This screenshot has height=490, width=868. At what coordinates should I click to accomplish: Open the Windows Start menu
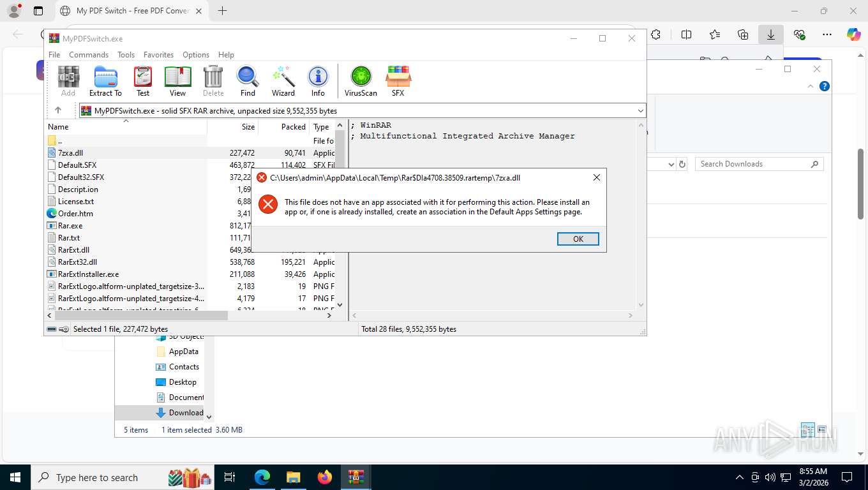[x=15, y=477]
